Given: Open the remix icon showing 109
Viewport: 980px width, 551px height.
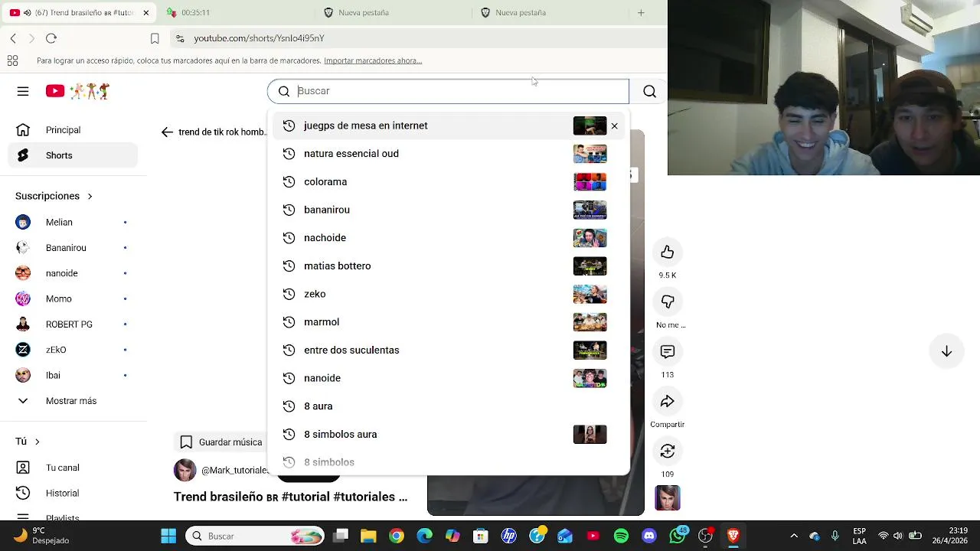Looking at the screenshot, I should pos(668,452).
